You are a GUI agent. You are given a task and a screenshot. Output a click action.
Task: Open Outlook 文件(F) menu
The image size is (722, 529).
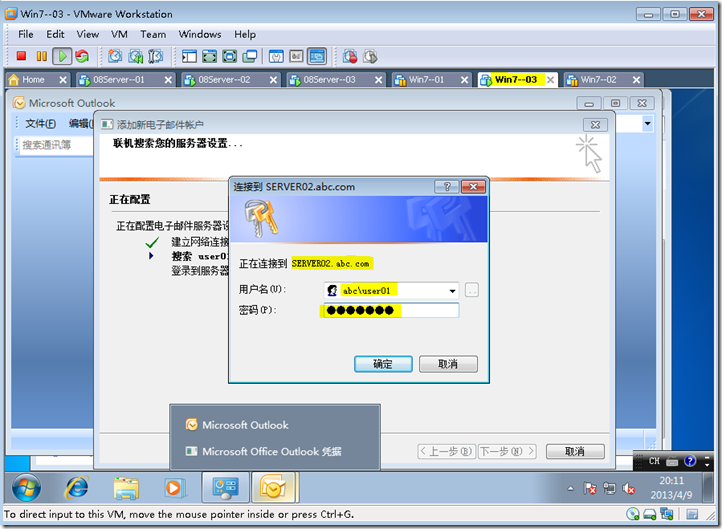[x=41, y=123]
